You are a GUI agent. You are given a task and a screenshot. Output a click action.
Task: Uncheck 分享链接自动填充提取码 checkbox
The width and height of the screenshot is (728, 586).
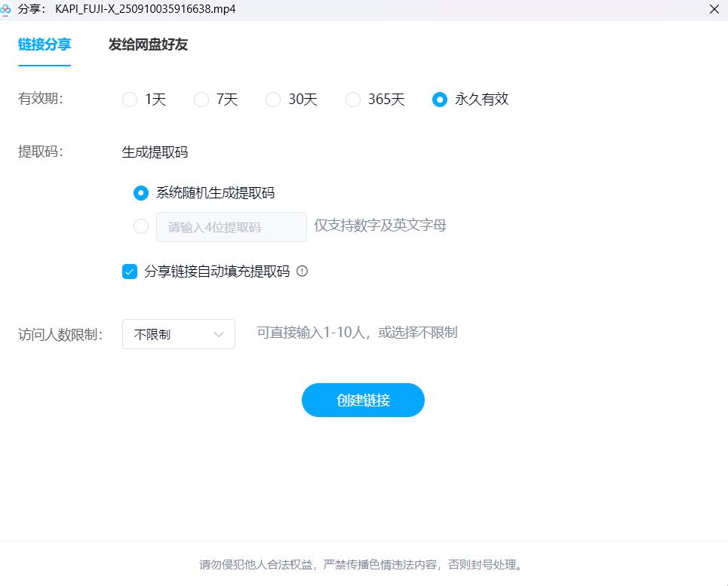[130, 272]
